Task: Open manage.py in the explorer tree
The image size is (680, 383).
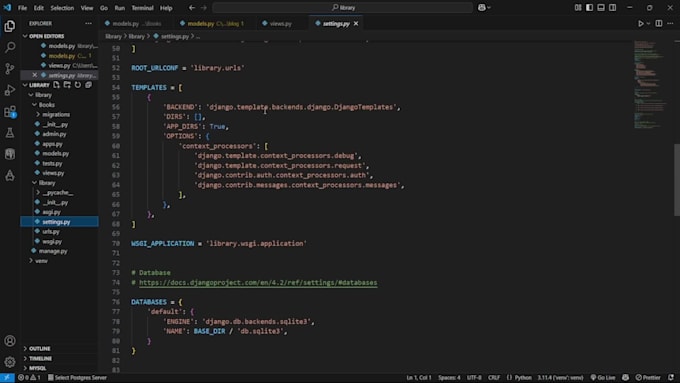Action: click(53, 251)
